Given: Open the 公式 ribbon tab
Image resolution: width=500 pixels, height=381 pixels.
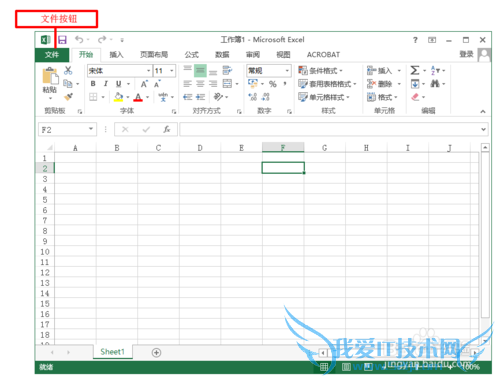Looking at the screenshot, I should click(192, 55).
